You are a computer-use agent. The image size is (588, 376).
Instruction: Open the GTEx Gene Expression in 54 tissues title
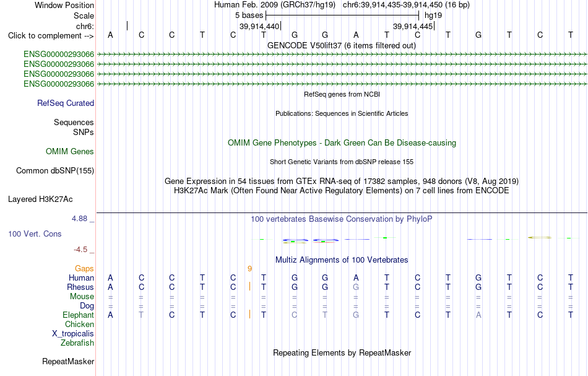[x=342, y=181]
